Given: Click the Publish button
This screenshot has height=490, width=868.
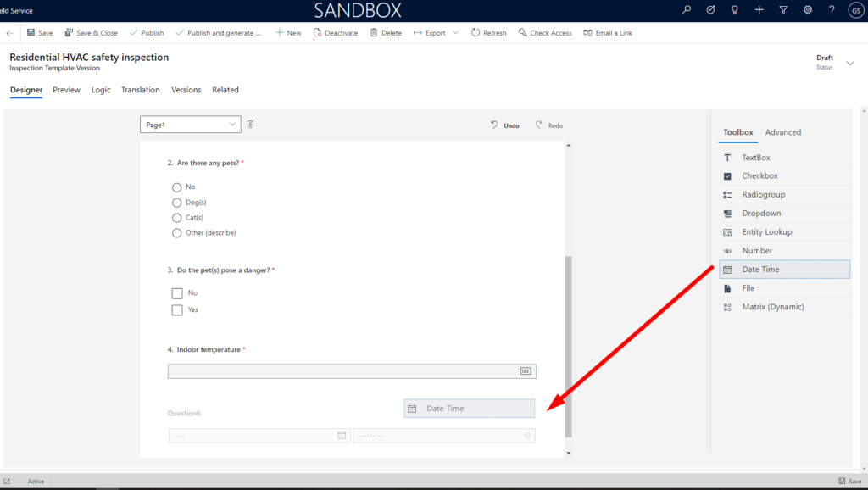Looking at the screenshot, I should point(146,32).
